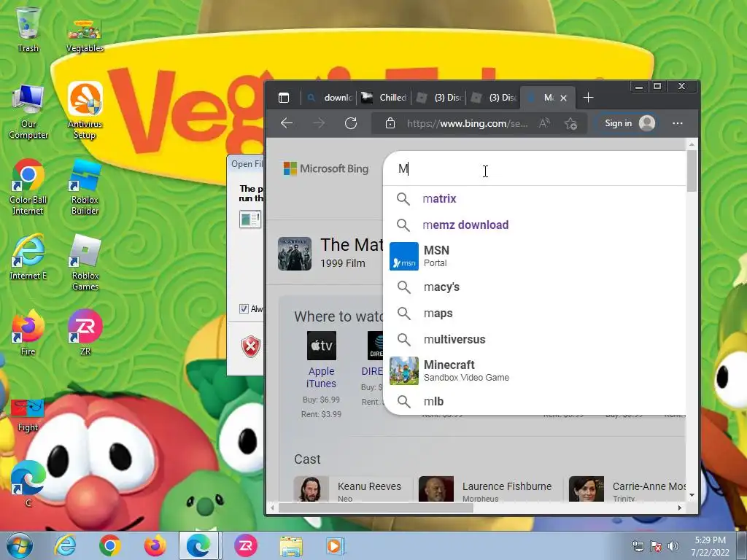Switch to the first (3) Disc tab

tap(439, 98)
